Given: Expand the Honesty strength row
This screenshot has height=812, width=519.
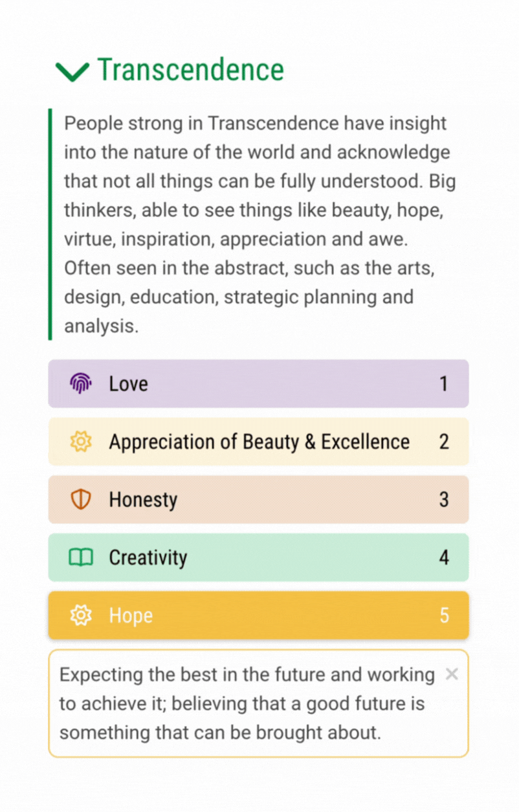Looking at the screenshot, I should [x=259, y=499].
